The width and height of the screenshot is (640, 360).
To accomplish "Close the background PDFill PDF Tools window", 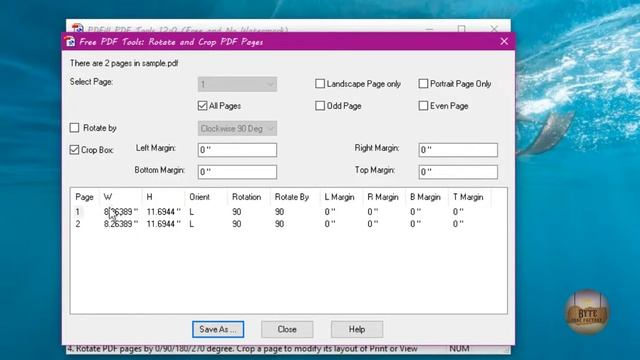I will coord(494,29).
